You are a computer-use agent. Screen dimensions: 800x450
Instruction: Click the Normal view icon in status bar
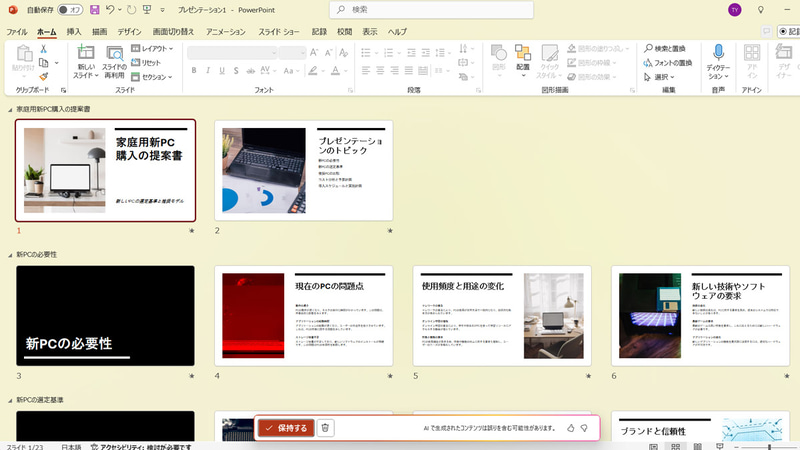pyautogui.click(x=653, y=447)
